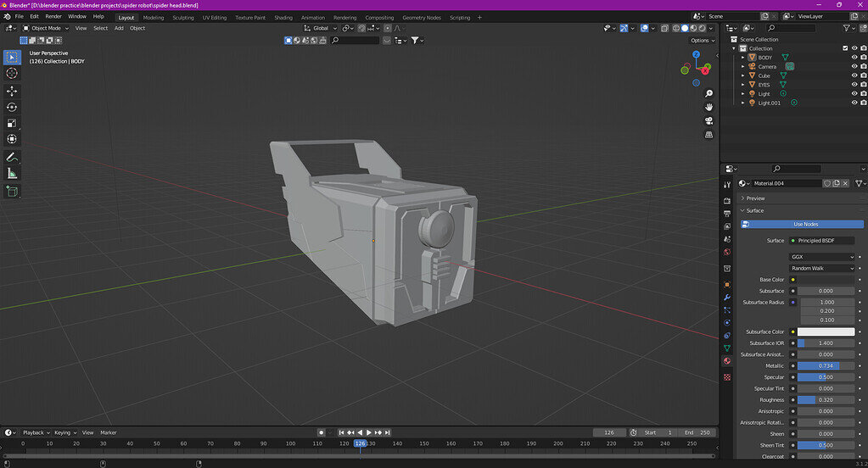The width and height of the screenshot is (868, 468).
Task: Open the Object Mode dropdown
Action: pos(46,28)
